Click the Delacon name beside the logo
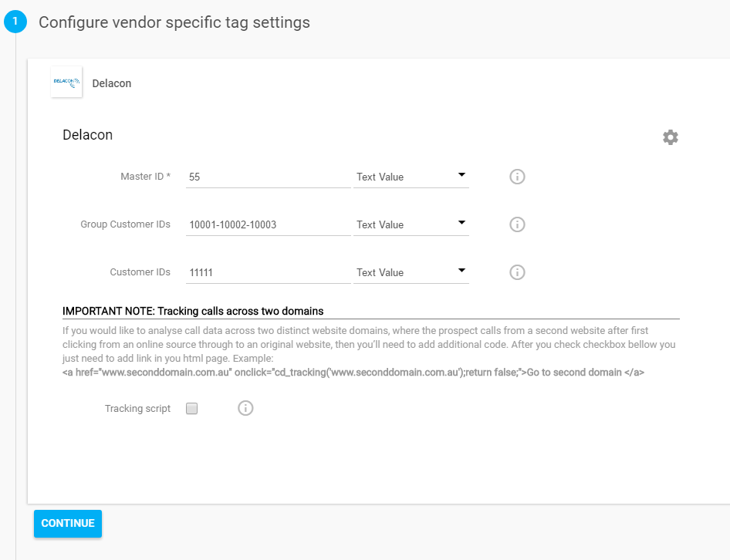This screenshot has width=730, height=560. (112, 83)
